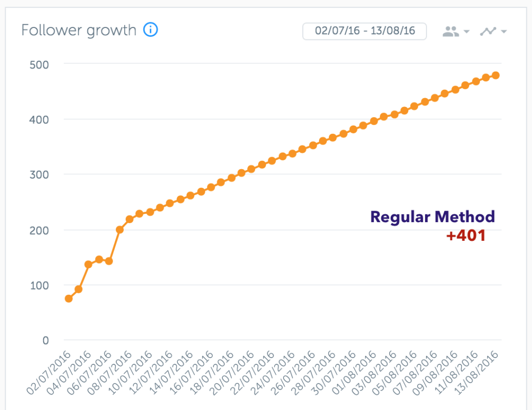Click the 0 y-axis label

coord(46,340)
